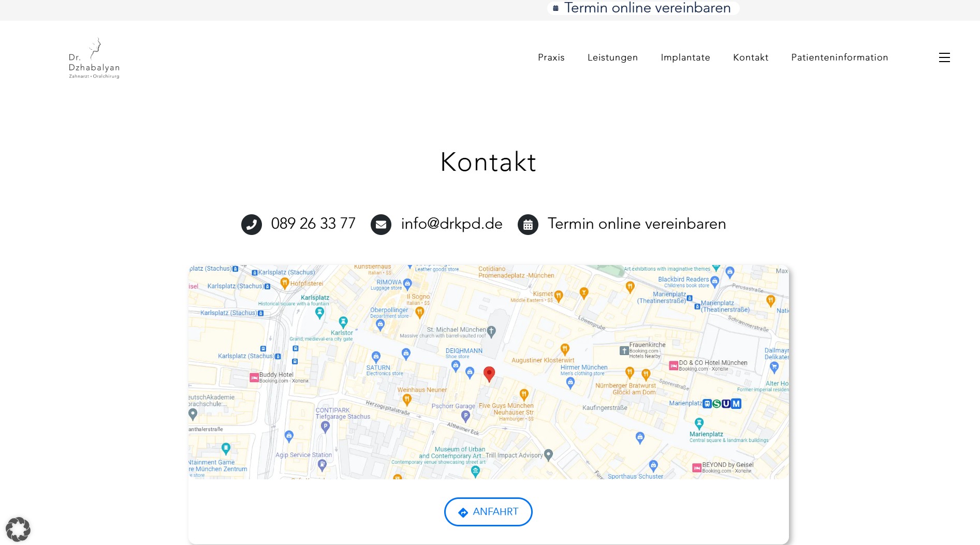Select the SATURN shopping marker on map
Viewport: 980px width, 545px height.
click(376, 357)
